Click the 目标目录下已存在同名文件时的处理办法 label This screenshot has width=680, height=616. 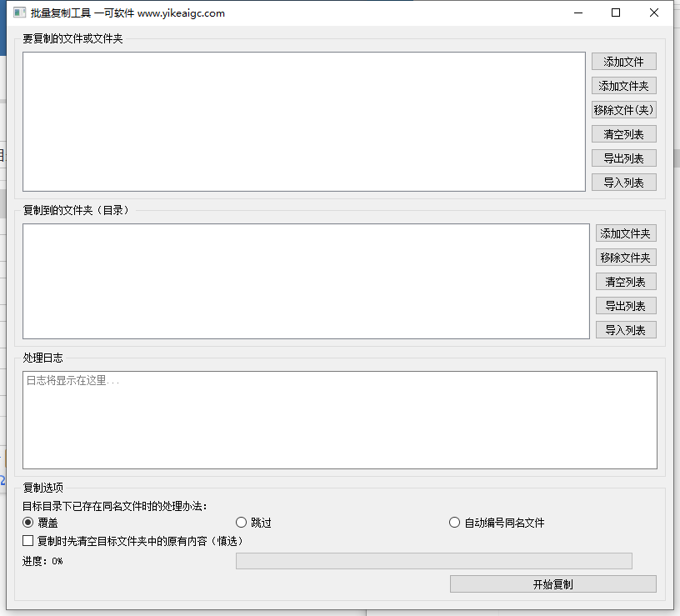pyautogui.click(x=115, y=506)
